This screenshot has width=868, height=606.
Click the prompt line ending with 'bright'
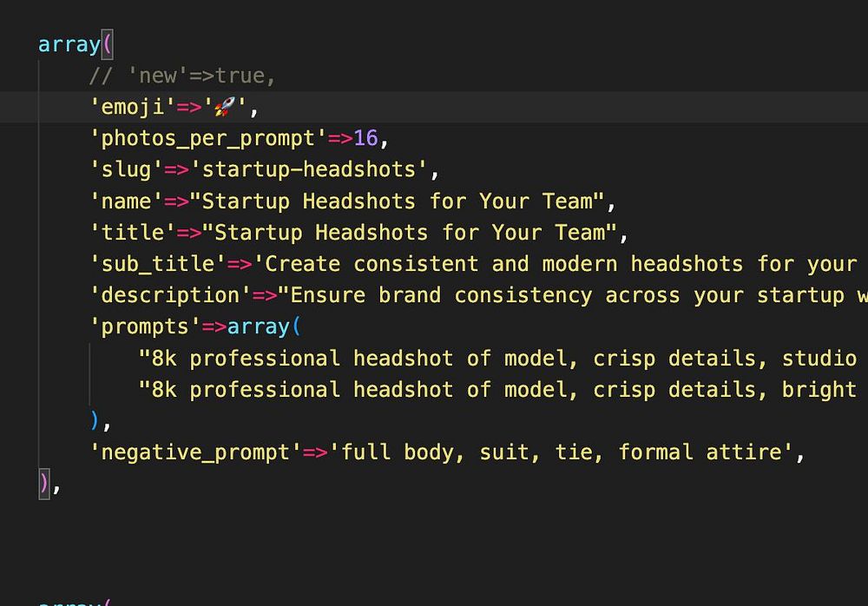pos(497,390)
